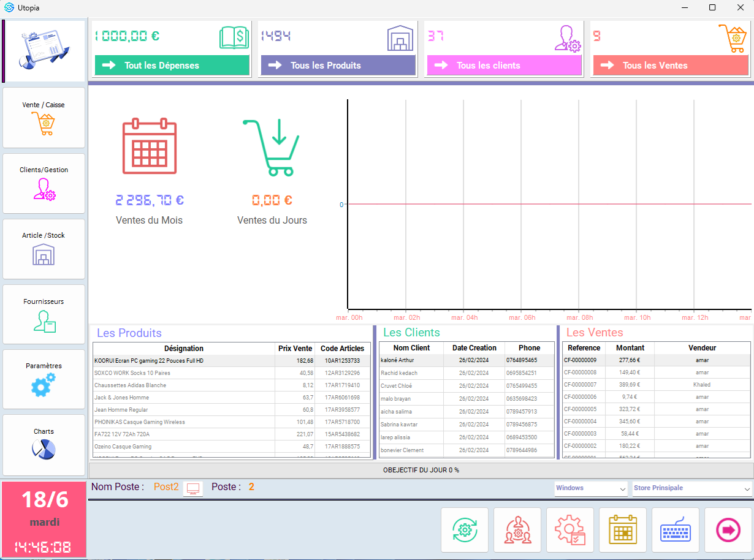Click the red calendar Ventes du Mois icon
Screen dimensions: 754x560
tap(150, 146)
